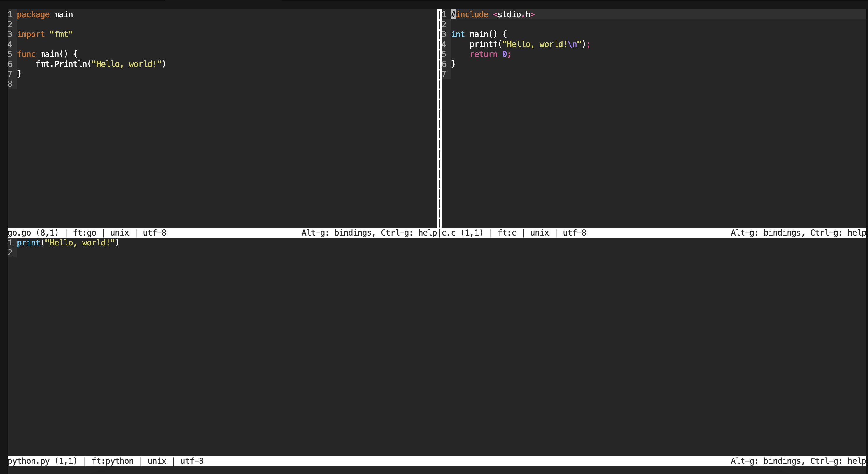
Task: Click 'Alt-g: bindings' hint in c.c status line
Action: click(x=765, y=233)
